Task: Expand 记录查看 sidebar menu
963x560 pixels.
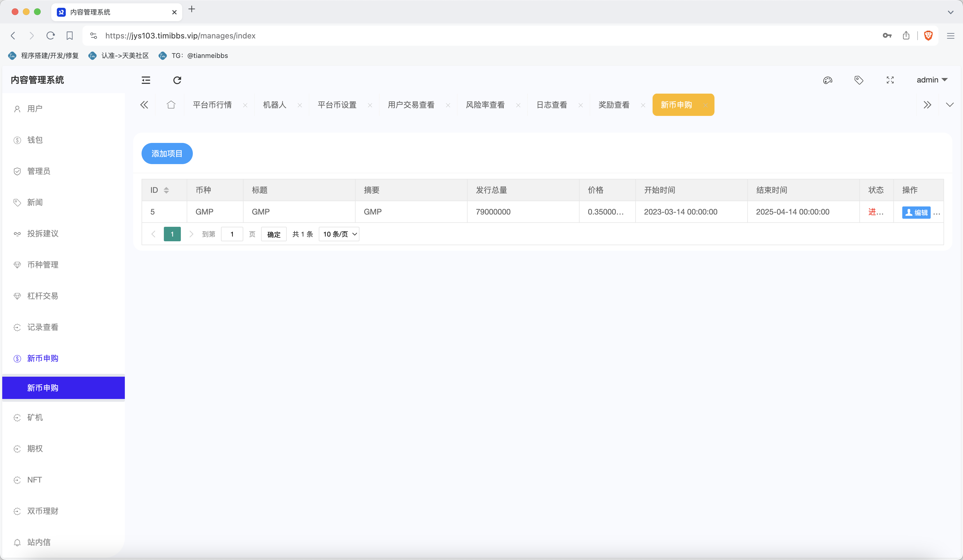Action: point(64,327)
